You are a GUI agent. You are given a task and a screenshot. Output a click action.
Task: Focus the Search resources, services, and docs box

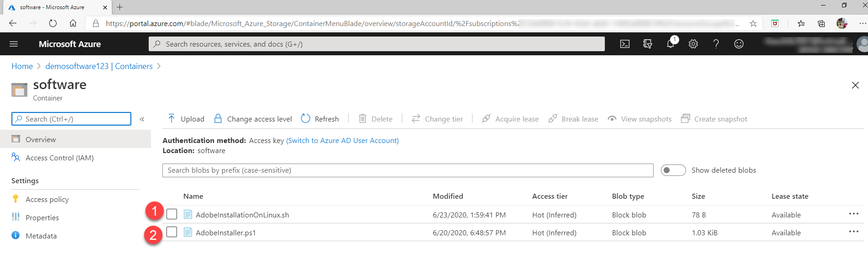[x=377, y=44]
